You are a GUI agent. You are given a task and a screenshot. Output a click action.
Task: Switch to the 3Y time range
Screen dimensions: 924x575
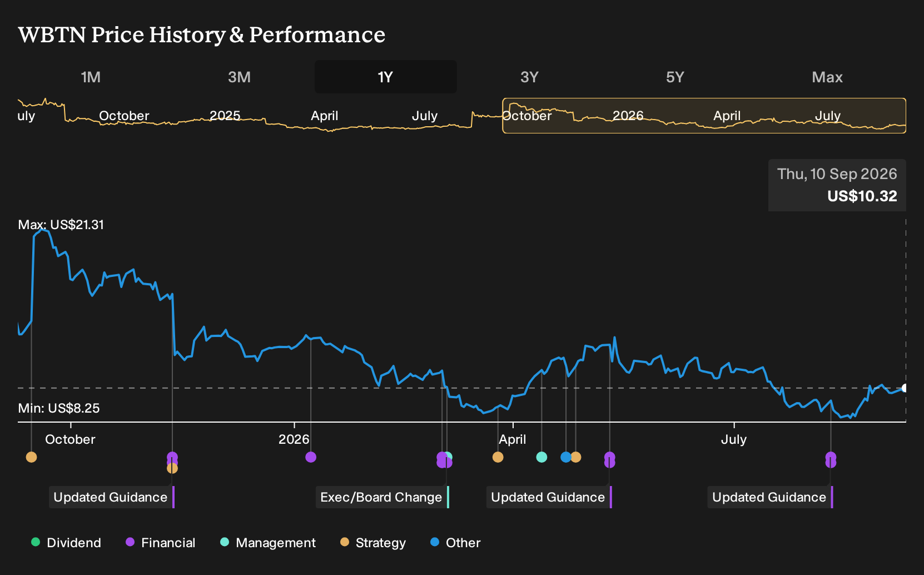[529, 77]
